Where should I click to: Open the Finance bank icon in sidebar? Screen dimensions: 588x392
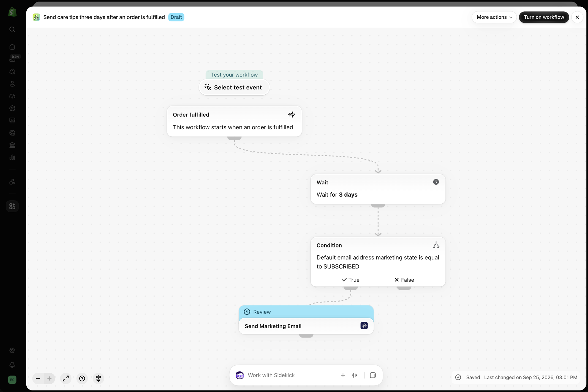[x=12, y=145]
